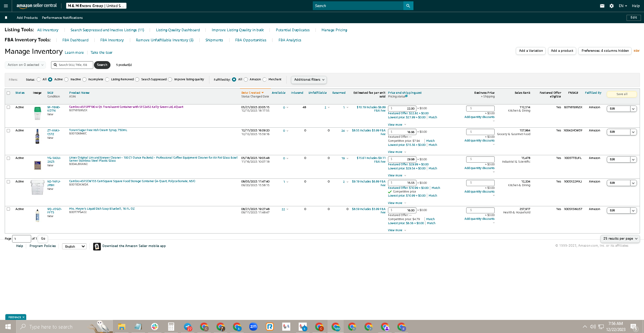
Task: Open the EN language selector
Action: [623, 6]
